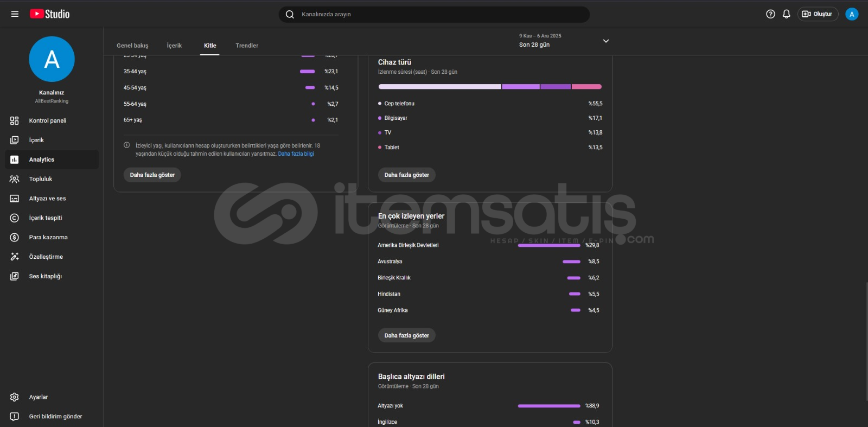
Task: Open the help question mark icon
Action: point(770,14)
